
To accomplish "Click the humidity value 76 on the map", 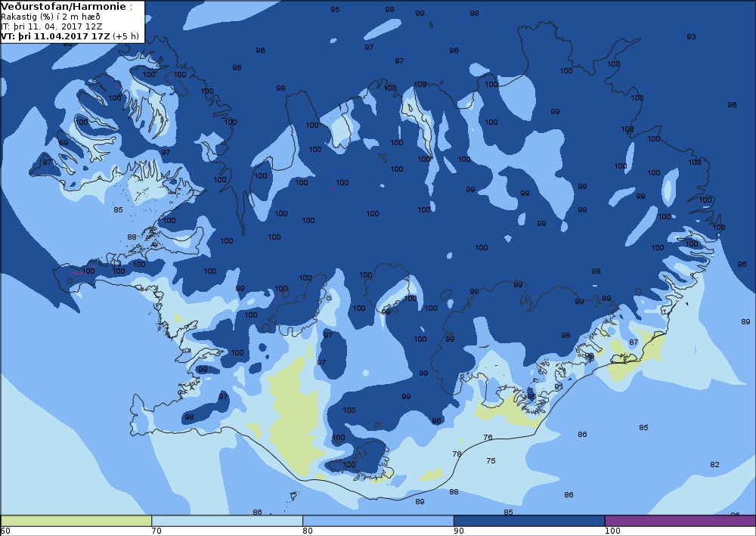I will click(488, 438).
